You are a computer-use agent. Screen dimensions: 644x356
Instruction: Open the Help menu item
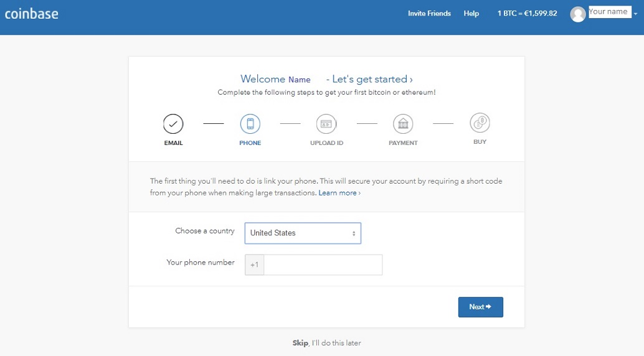471,14
